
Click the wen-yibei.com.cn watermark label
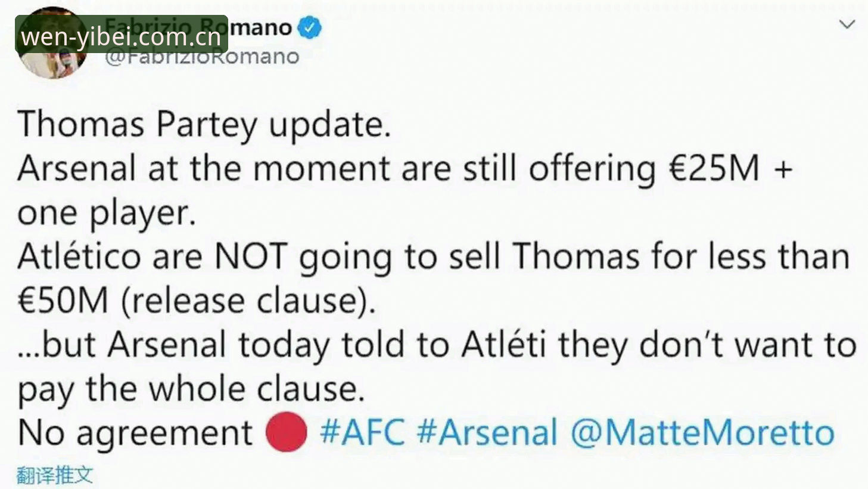pyautogui.click(x=122, y=35)
